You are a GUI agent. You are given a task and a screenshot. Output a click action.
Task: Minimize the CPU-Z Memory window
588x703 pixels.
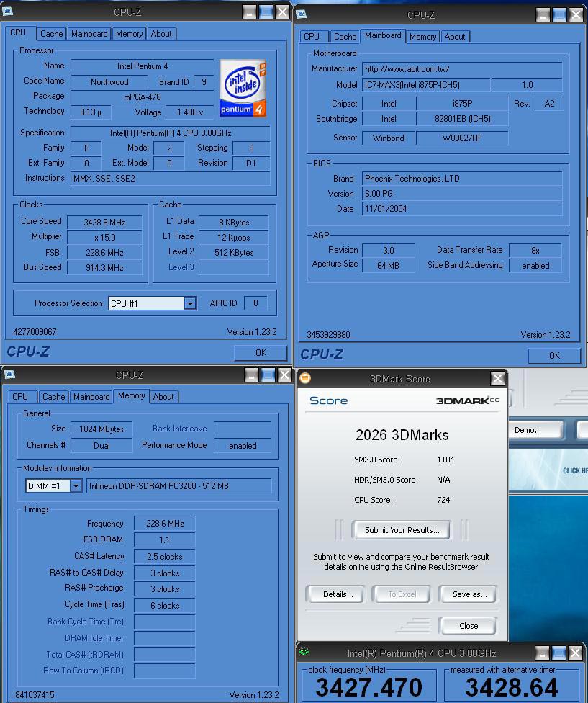coord(252,375)
